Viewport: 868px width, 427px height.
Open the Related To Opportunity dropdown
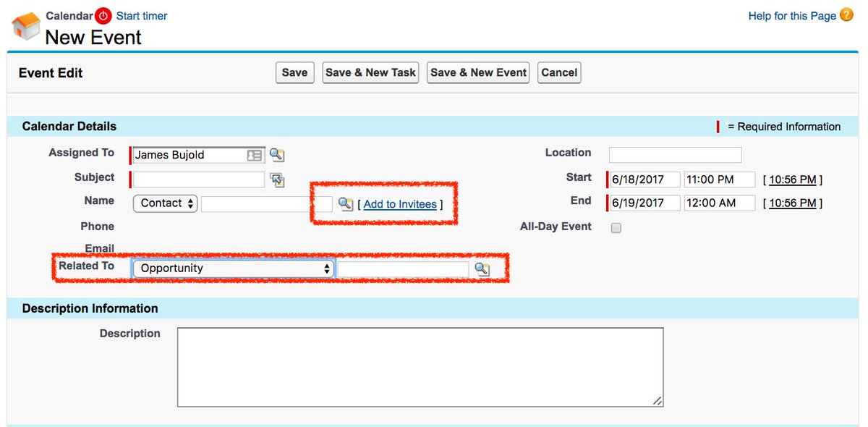point(234,269)
